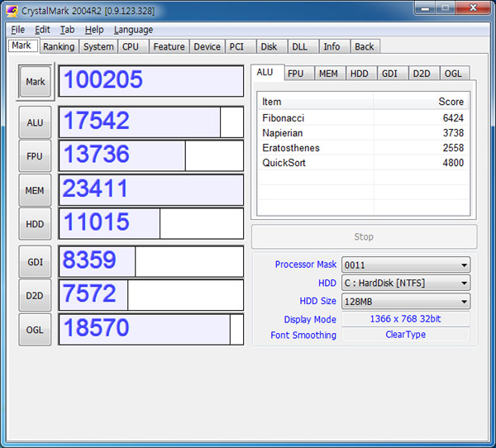Expand the HDD Size dropdown
The image size is (496, 448).
click(x=406, y=301)
